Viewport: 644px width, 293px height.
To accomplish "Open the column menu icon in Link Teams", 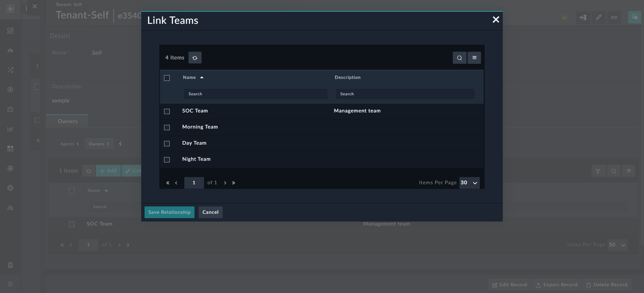I will tap(474, 58).
